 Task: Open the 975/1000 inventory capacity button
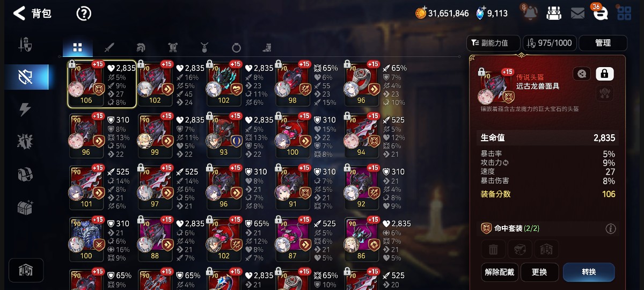(x=549, y=43)
